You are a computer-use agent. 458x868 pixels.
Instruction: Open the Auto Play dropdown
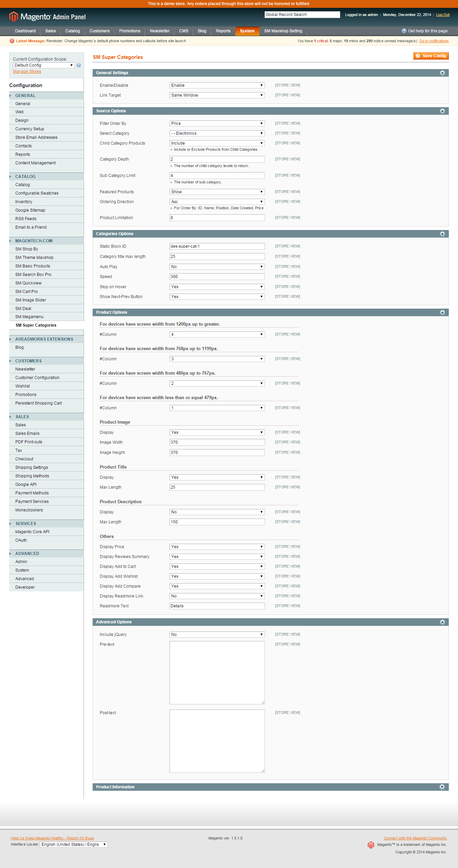217,267
